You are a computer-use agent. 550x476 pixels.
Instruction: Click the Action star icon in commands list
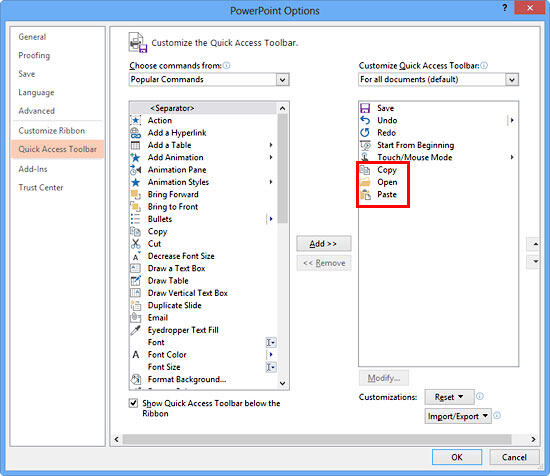[135, 120]
